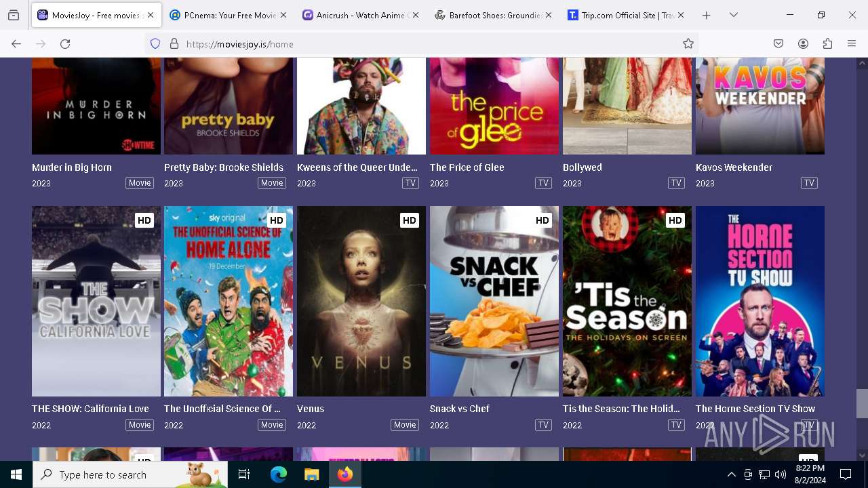
Task: Close the Trip.com tab
Action: click(680, 15)
